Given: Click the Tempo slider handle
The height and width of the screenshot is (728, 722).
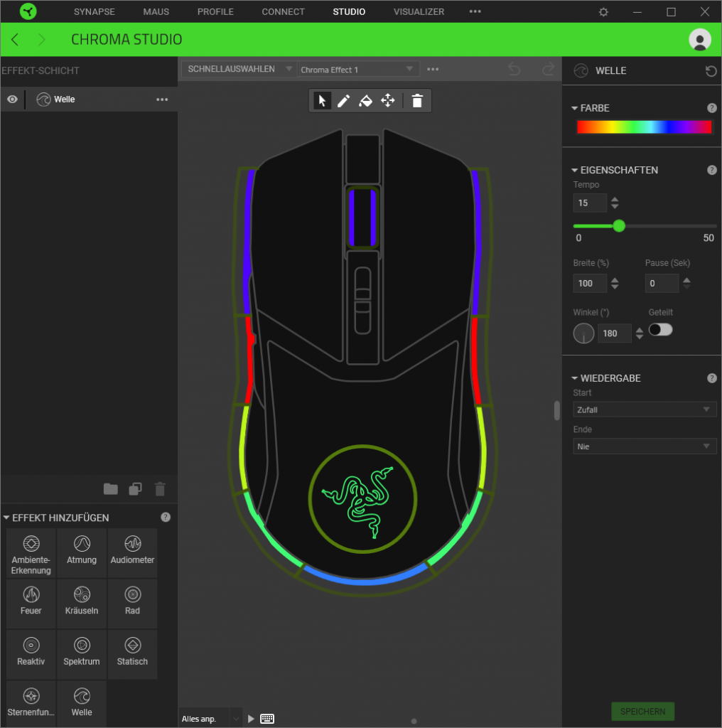Looking at the screenshot, I should point(619,226).
